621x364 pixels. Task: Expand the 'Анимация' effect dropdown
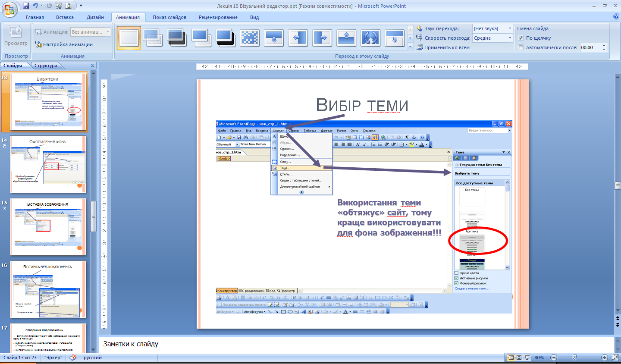tap(108, 32)
